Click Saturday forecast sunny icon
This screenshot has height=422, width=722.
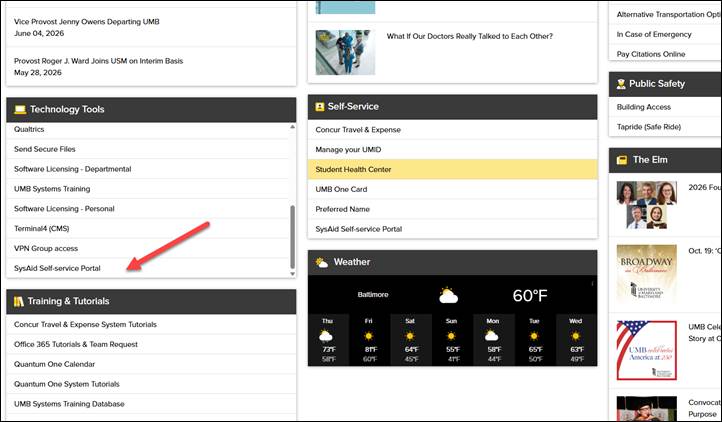click(410, 336)
